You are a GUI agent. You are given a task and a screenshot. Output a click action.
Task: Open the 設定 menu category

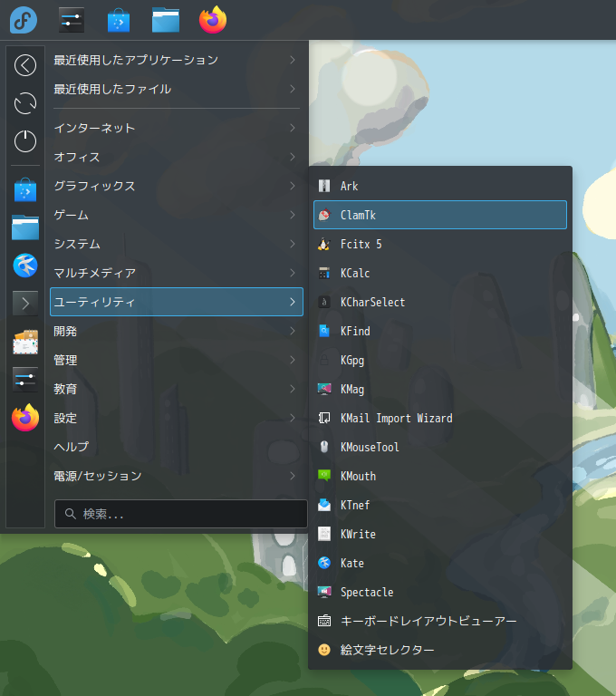(177, 418)
